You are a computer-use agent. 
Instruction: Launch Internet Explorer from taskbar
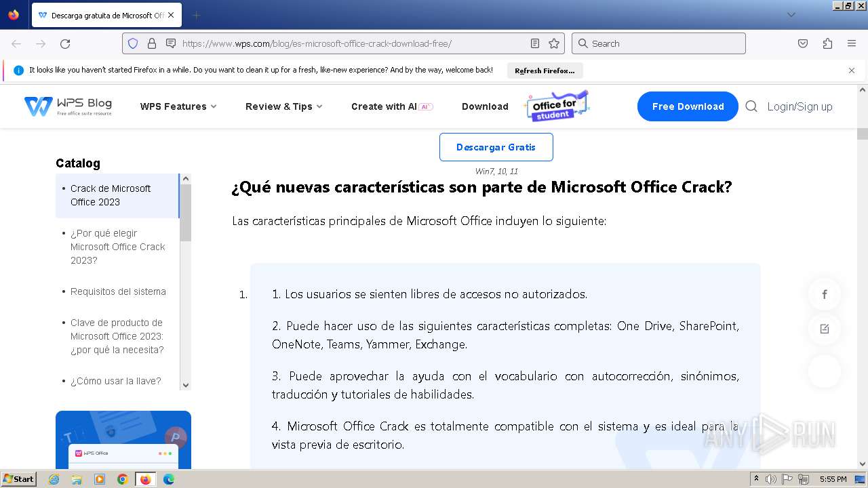[x=54, y=479]
